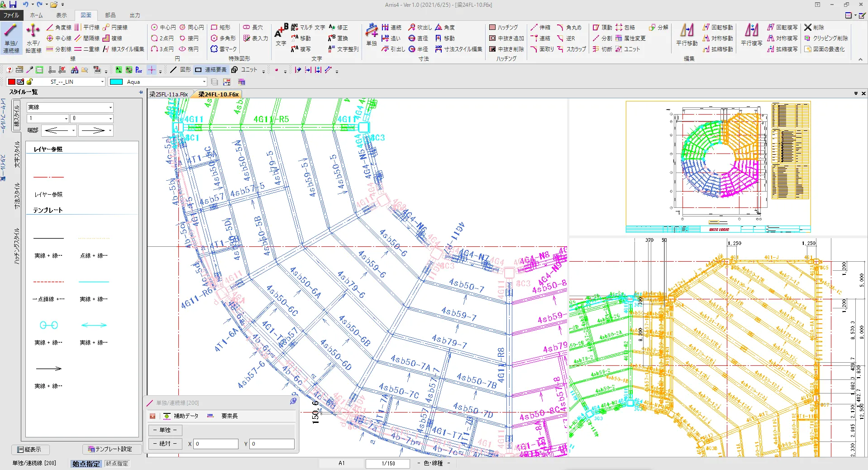Viewport: 868px width, 470px height.
Task: Open the document tab list dropdown arrow
Action: click(856, 94)
